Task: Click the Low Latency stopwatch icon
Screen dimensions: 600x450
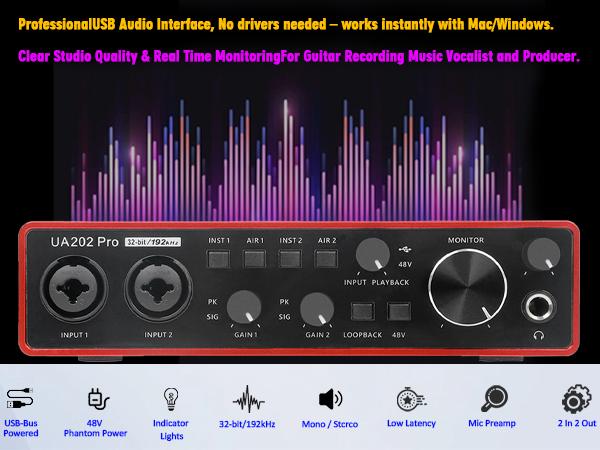Action: point(411,399)
